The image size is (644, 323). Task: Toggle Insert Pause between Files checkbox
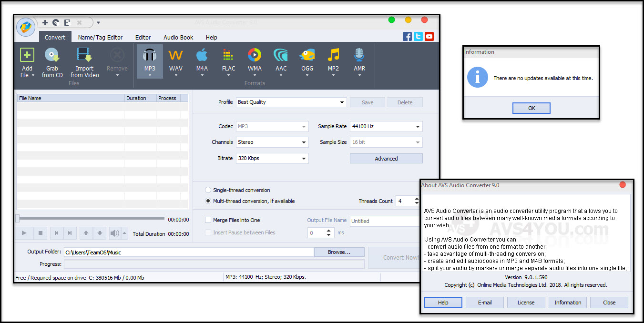pyautogui.click(x=208, y=232)
